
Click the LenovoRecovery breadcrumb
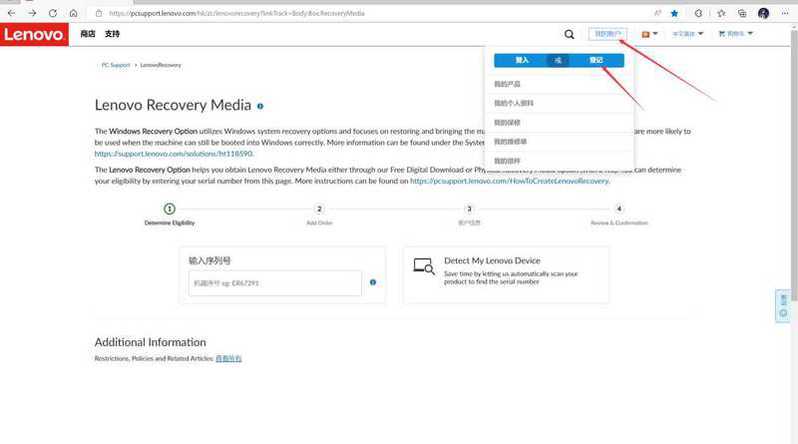(x=160, y=65)
